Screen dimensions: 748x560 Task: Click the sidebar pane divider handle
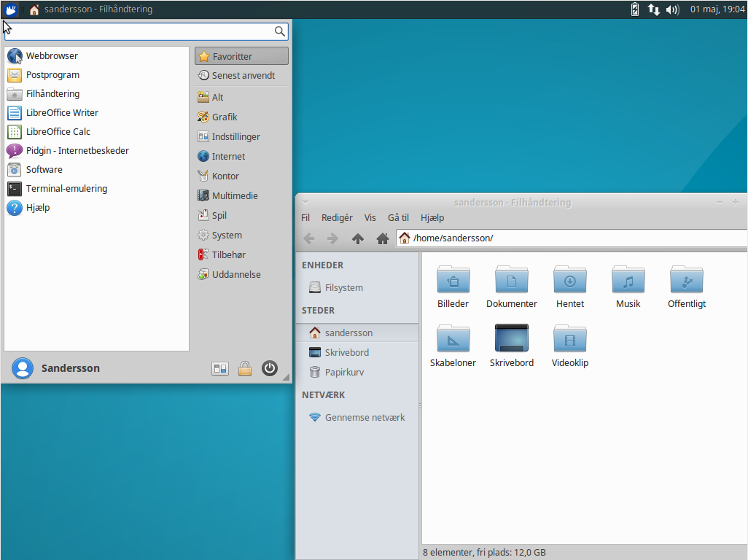[x=420, y=406]
